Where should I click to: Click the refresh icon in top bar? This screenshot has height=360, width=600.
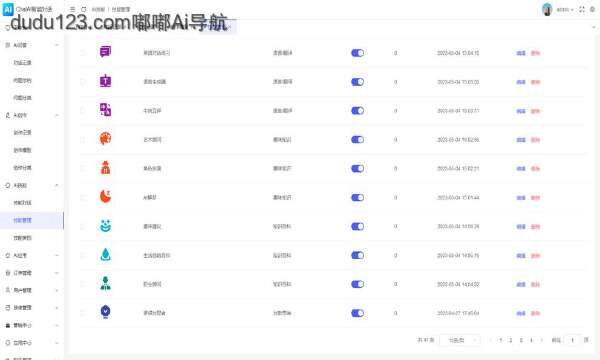(x=84, y=9)
